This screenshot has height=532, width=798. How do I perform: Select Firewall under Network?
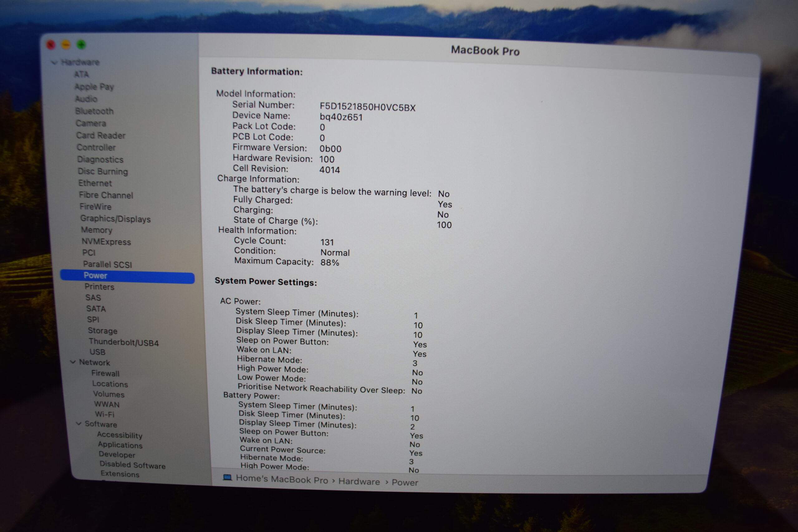tap(105, 373)
